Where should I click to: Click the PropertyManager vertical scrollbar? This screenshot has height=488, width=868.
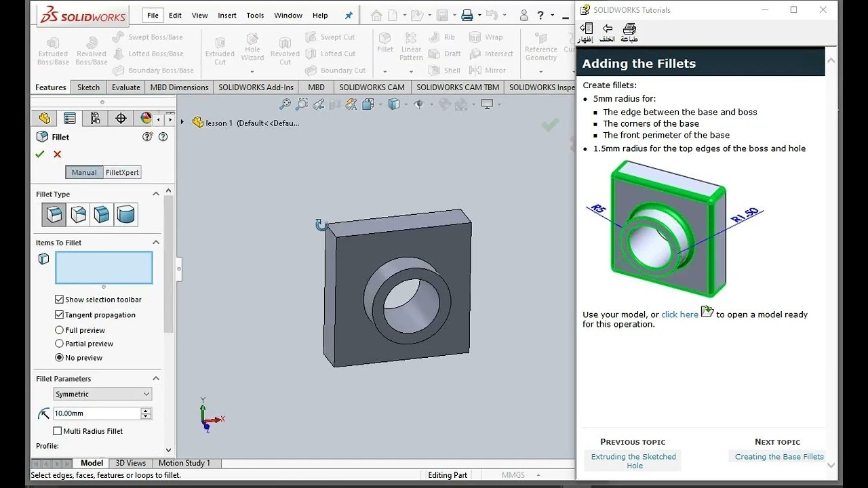169,264
